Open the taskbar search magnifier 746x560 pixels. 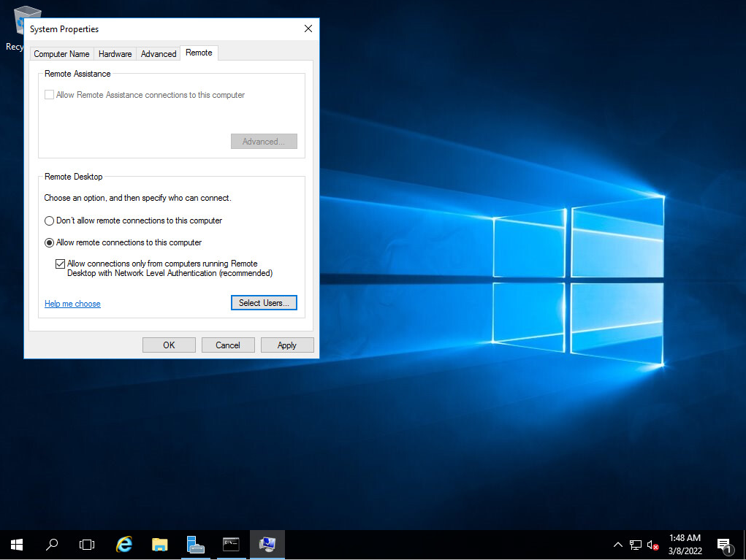click(52, 545)
